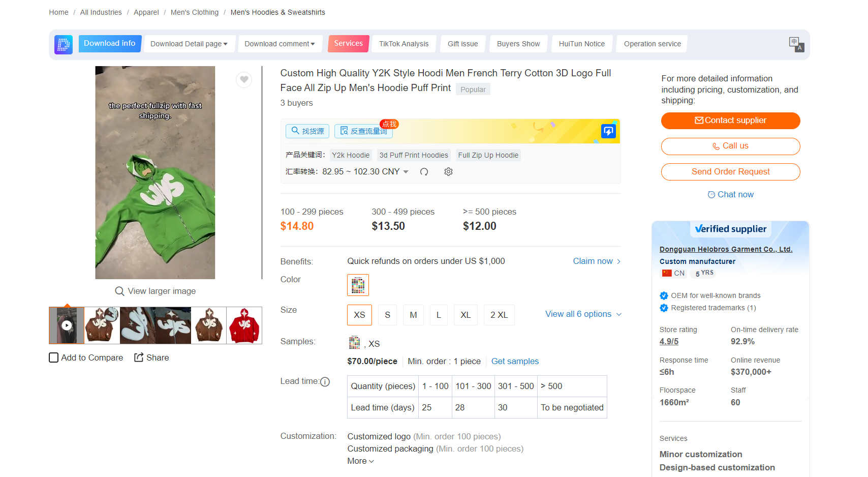Open the currency conversion settings gear
The height and width of the screenshot is (477, 868).
point(448,172)
